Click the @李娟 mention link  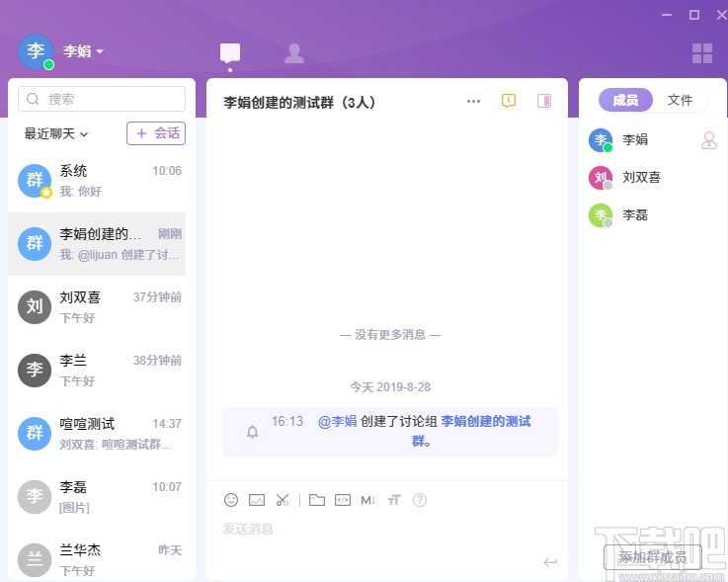point(338,421)
